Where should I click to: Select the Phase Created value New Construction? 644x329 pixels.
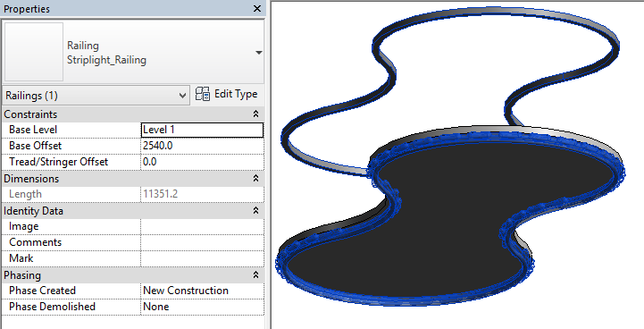point(202,291)
